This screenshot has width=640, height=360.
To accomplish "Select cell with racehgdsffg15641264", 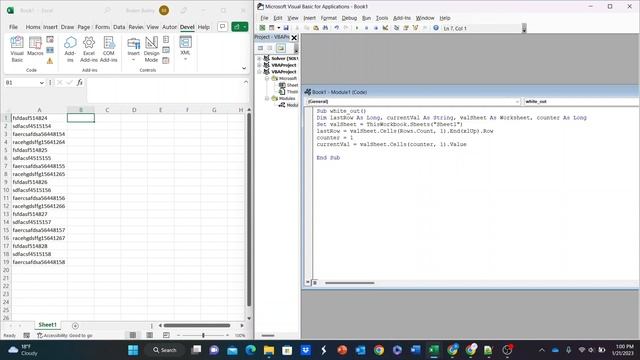I will coord(39,142).
